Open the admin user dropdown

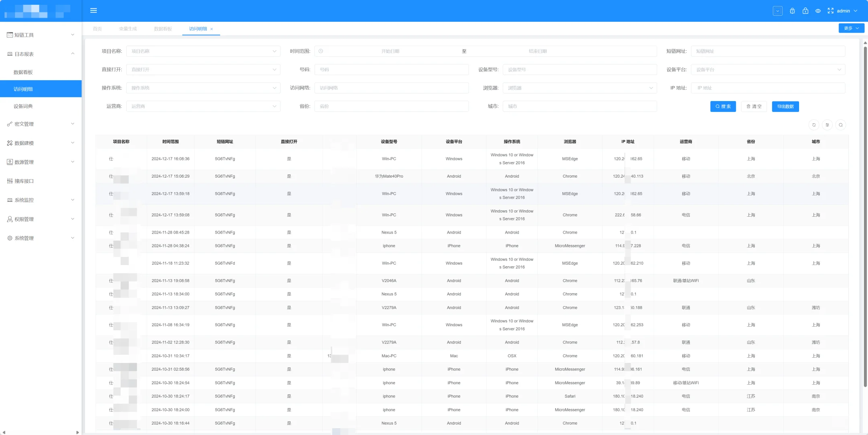(847, 11)
